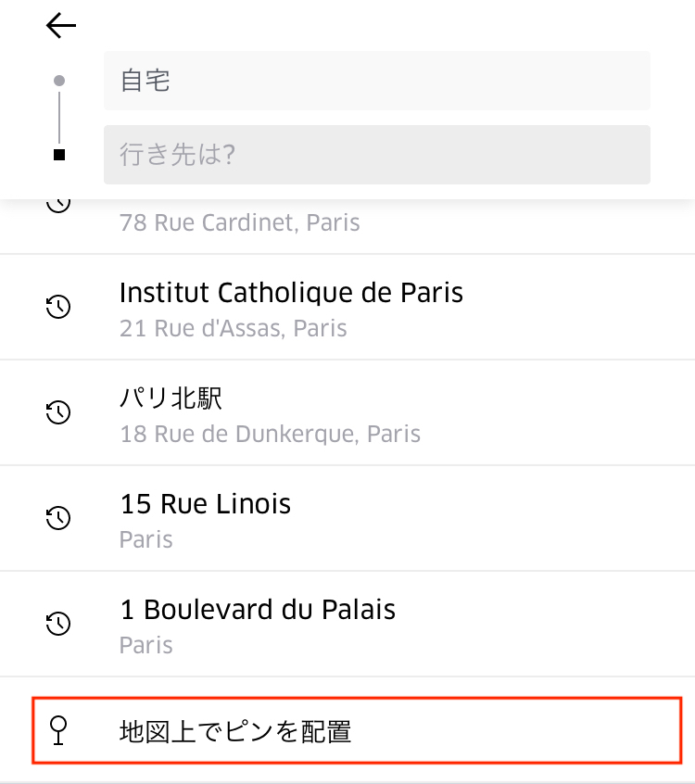Tap the map pin icon

58,730
